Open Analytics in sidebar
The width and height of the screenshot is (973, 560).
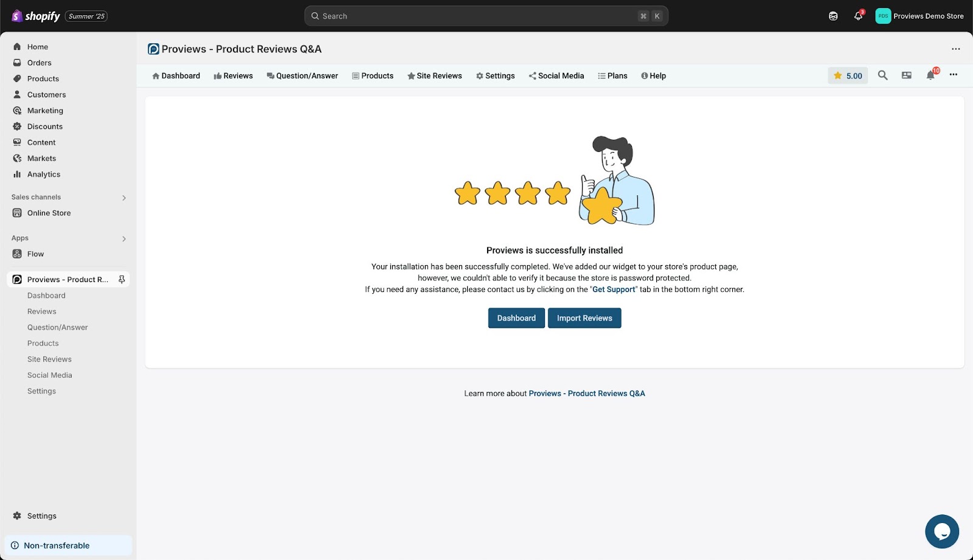pos(44,174)
